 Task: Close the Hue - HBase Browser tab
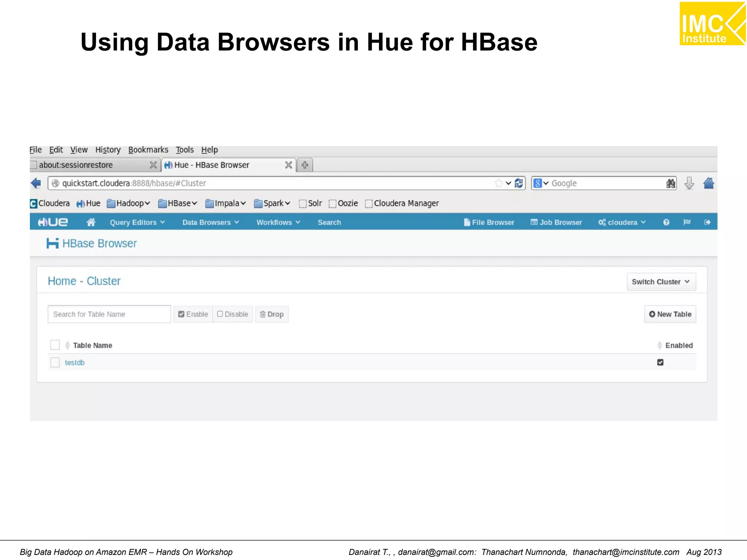[x=289, y=165]
